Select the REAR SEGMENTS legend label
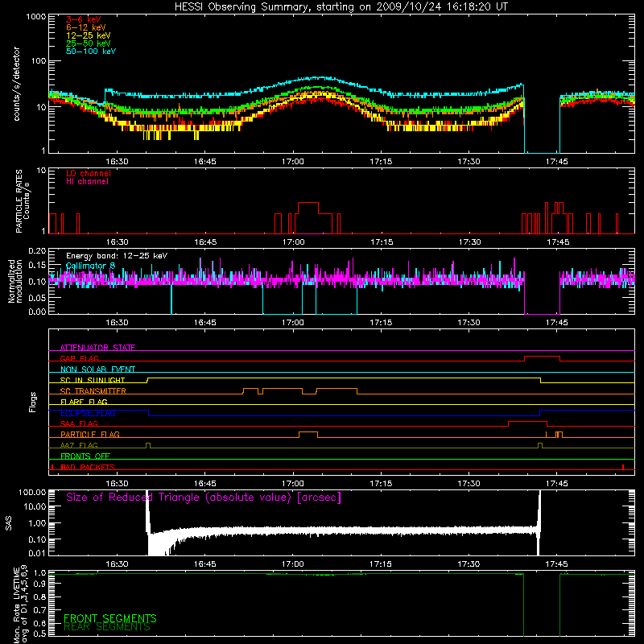 [107, 627]
